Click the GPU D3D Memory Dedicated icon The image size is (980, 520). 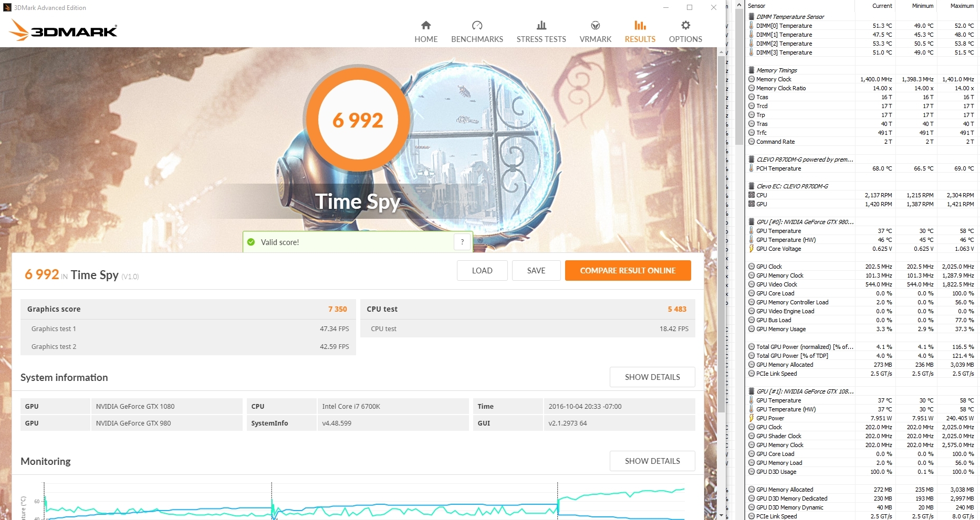tap(752, 498)
